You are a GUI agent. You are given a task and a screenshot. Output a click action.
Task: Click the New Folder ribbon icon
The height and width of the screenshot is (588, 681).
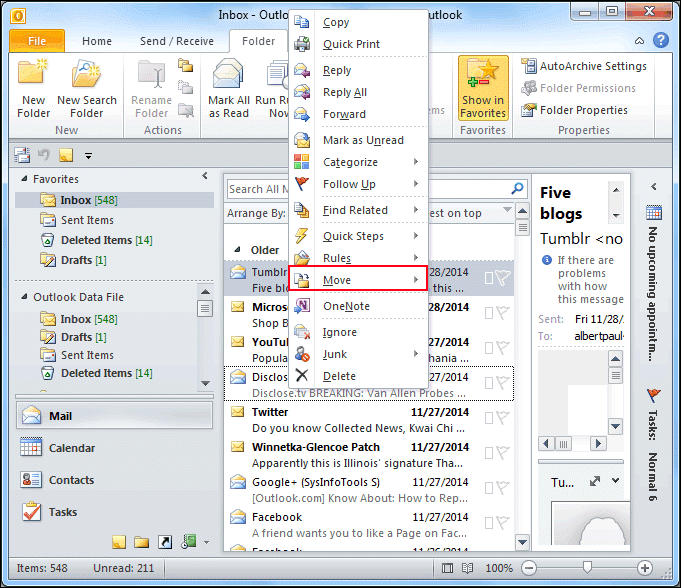point(33,89)
